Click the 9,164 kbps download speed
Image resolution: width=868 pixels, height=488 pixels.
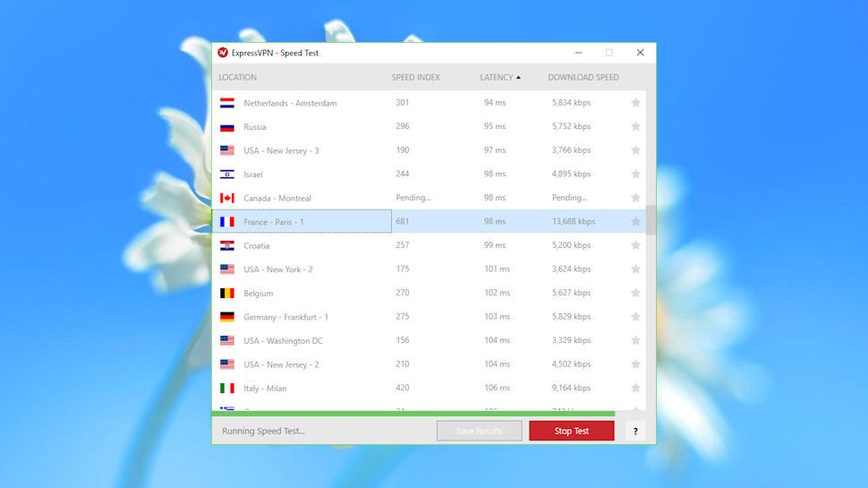pos(571,388)
